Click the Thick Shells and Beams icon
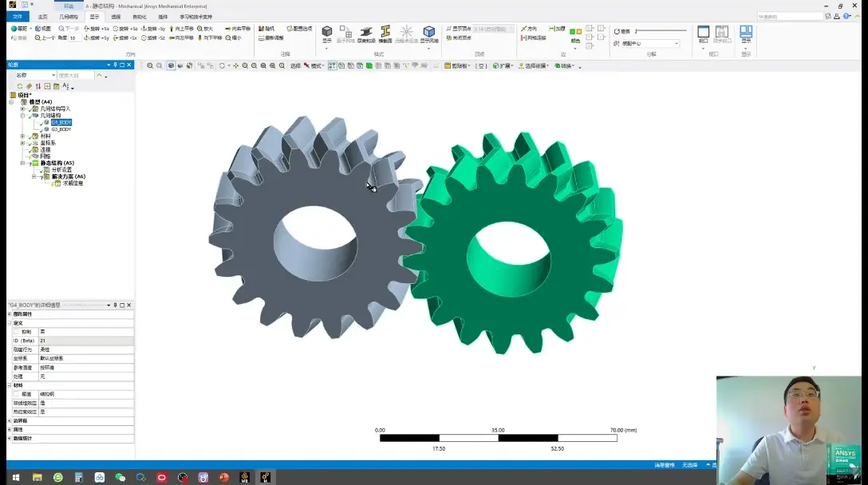Screen dimensions: 868x485 pyautogui.click(x=366, y=34)
